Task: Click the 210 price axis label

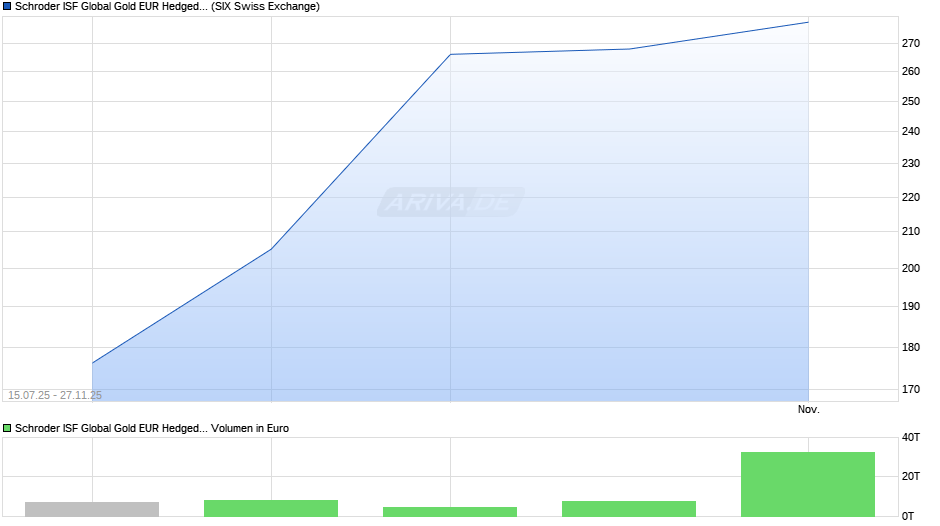Action: (911, 232)
